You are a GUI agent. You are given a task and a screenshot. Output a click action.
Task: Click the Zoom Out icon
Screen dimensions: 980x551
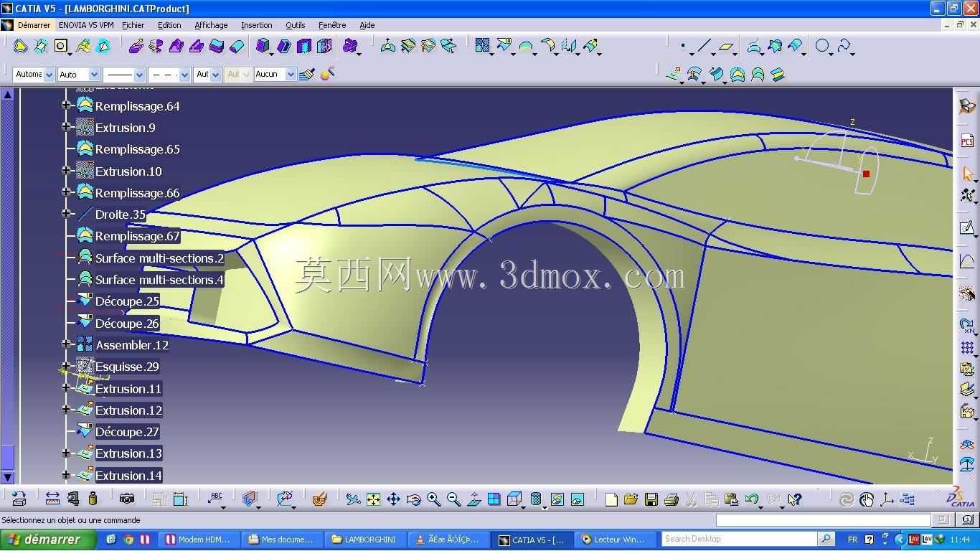(453, 499)
